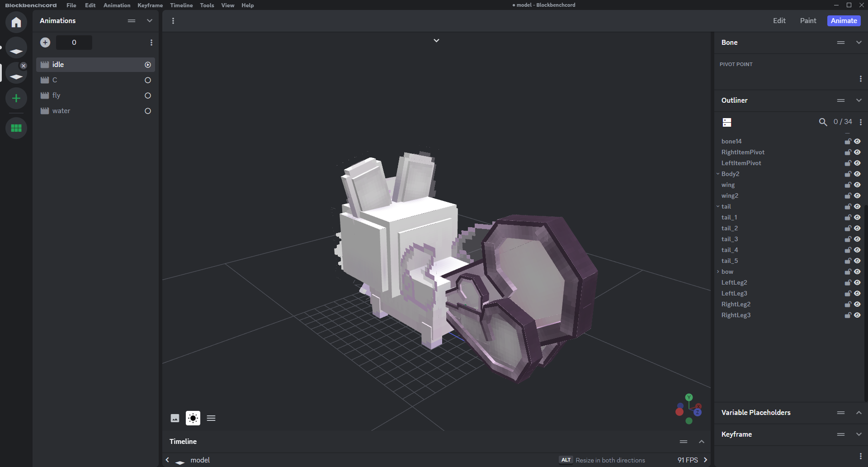Add a new animation with the plus button
This screenshot has width=868, height=467.
tap(45, 43)
